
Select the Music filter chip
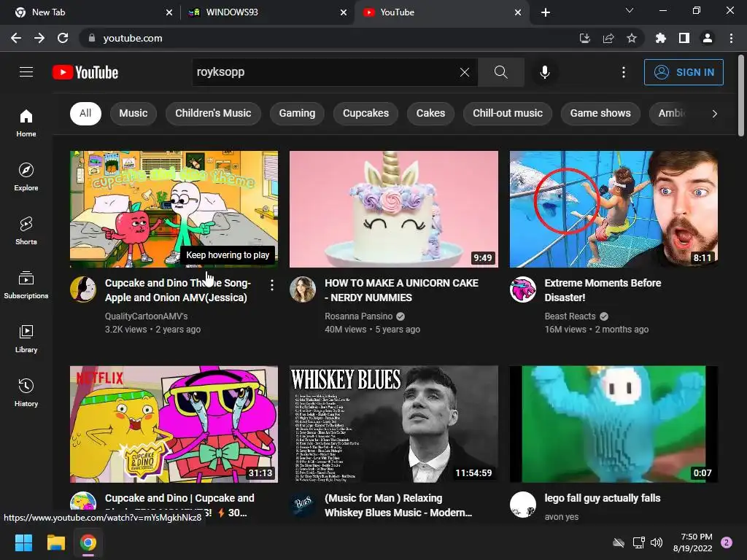(133, 113)
